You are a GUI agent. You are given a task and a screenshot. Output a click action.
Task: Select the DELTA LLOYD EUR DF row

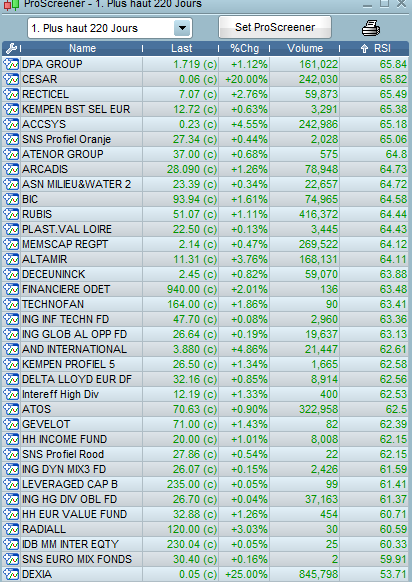(x=205, y=379)
